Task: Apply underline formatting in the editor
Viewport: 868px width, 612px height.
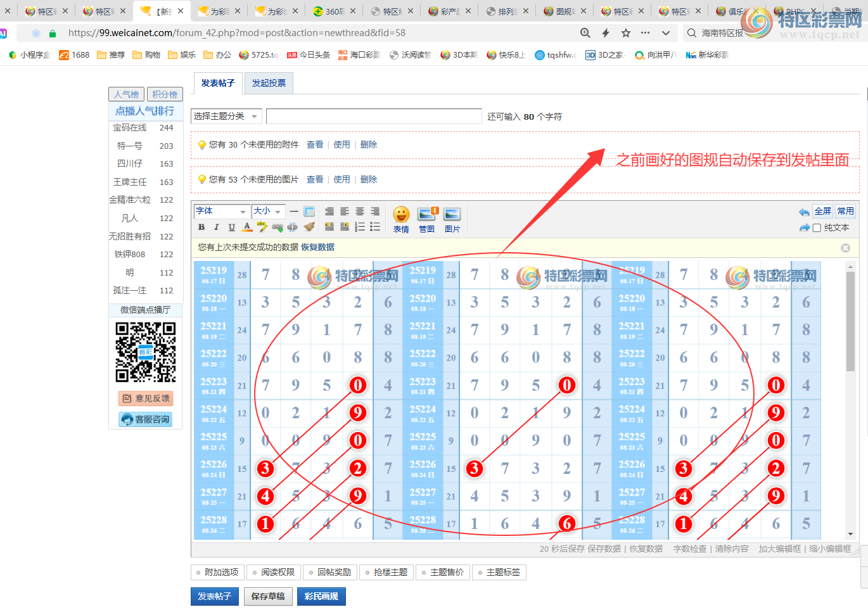Action: tap(232, 227)
